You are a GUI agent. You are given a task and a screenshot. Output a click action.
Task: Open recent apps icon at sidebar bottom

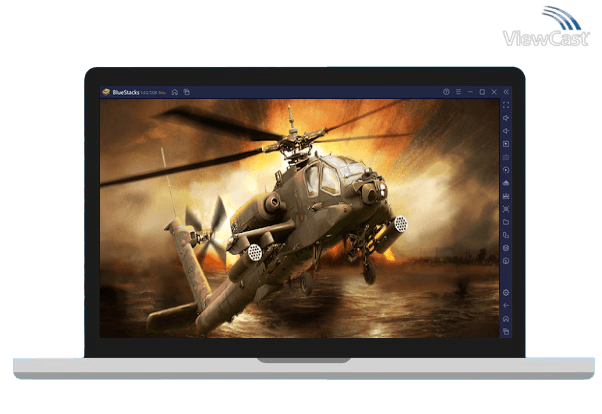506,331
